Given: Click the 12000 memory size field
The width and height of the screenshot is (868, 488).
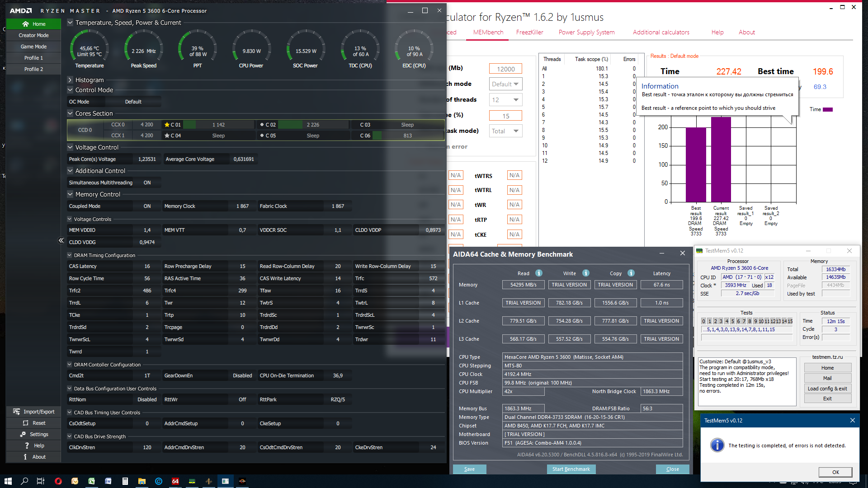Looking at the screenshot, I should (x=505, y=69).
